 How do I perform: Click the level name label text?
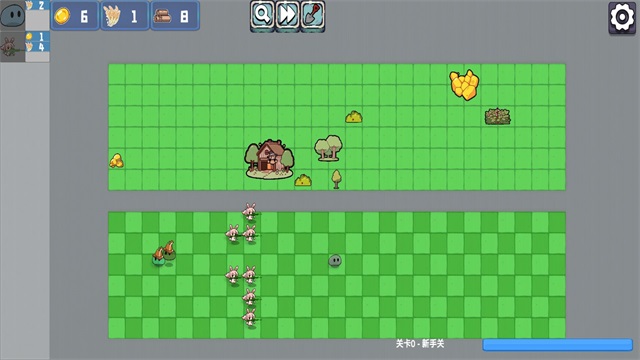420,344
